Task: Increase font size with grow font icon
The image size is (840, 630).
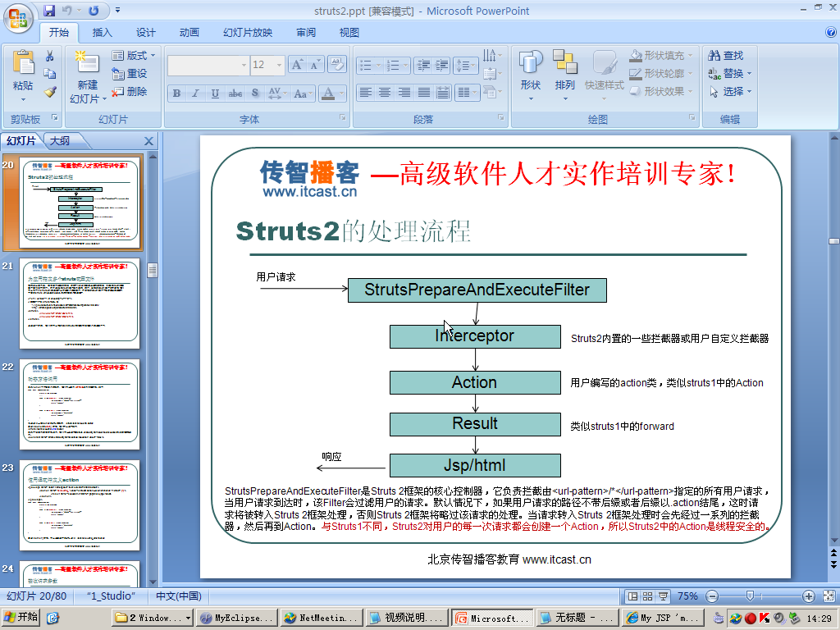Action: (x=296, y=65)
